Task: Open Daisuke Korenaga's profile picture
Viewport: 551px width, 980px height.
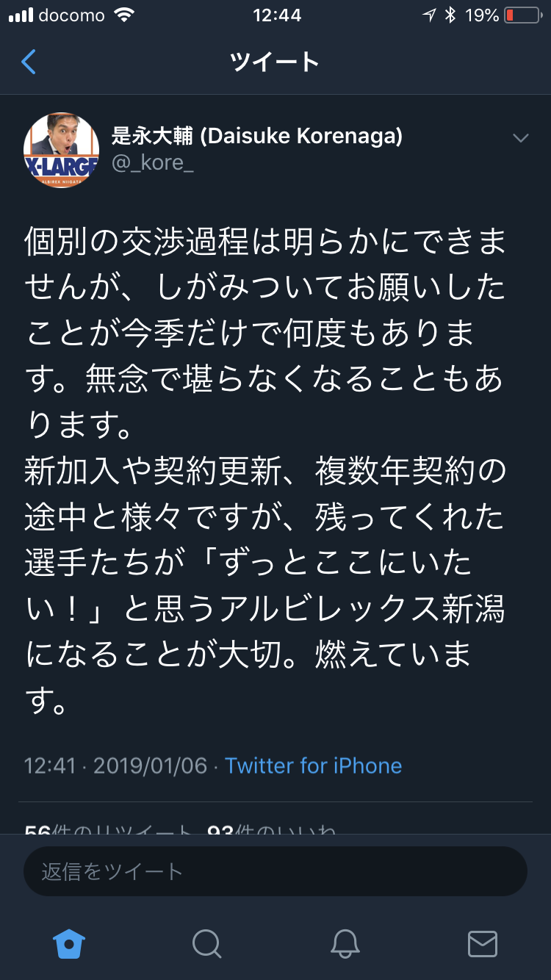Action: 62,150
